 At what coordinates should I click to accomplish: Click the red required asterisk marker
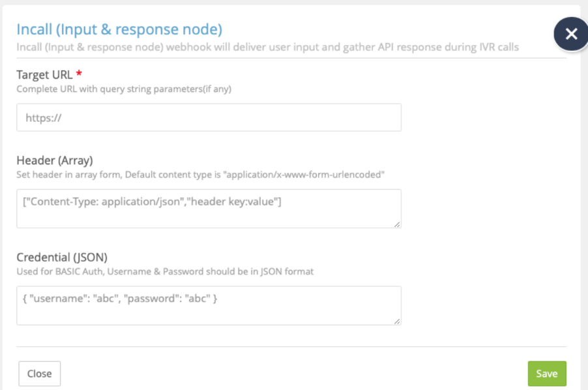pyautogui.click(x=79, y=74)
